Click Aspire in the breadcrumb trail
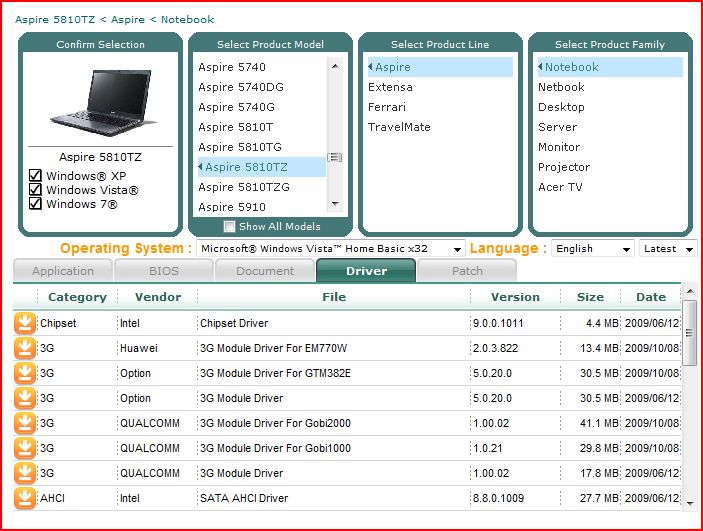 (128, 20)
